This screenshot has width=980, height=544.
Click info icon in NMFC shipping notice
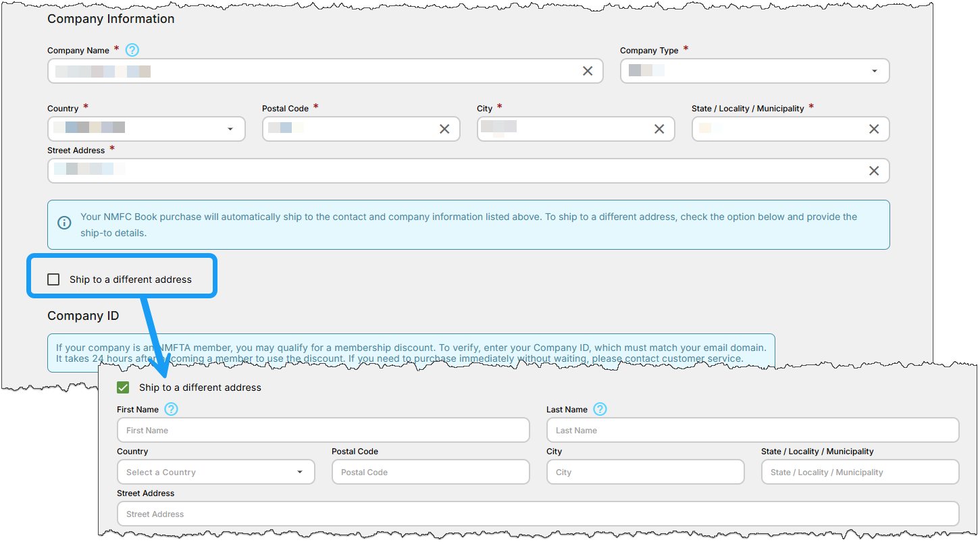point(64,223)
